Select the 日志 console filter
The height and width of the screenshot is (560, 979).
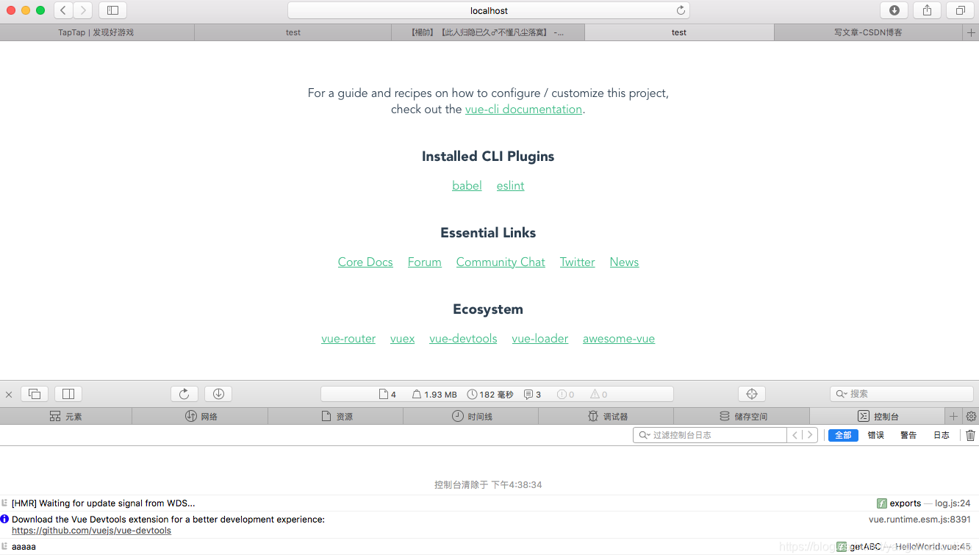pyautogui.click(x=942, y=435)
